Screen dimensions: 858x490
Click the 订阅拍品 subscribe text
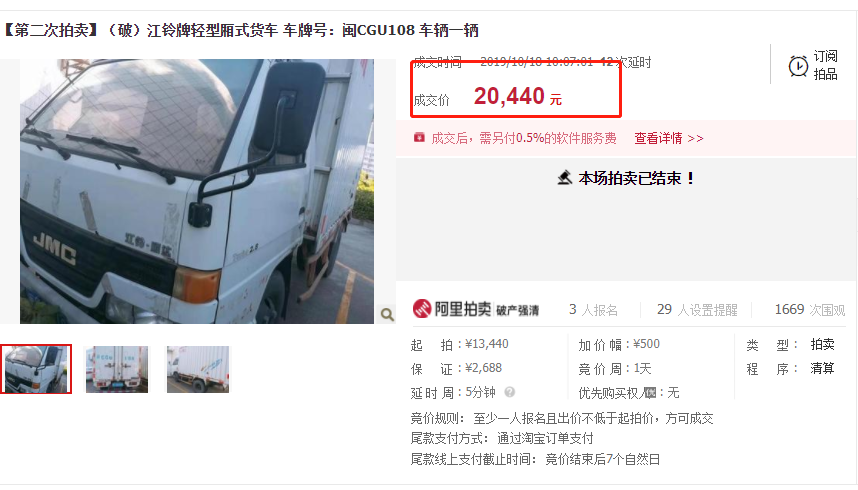coord(825,65)
